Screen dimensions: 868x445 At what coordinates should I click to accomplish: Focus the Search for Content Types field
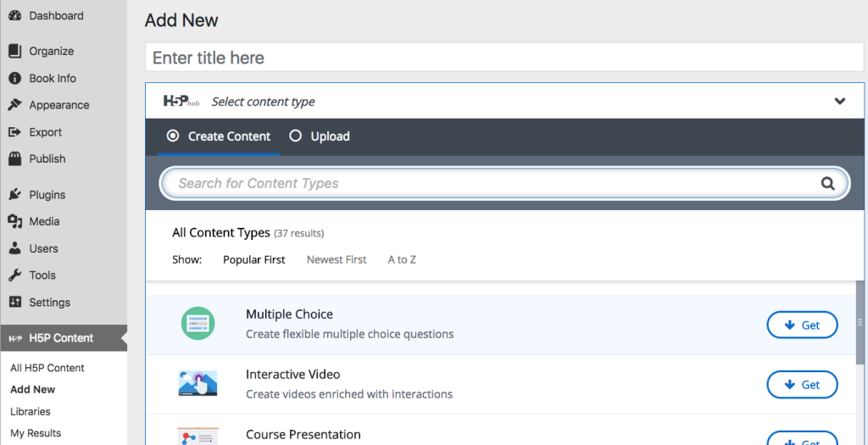coord(504,183)
